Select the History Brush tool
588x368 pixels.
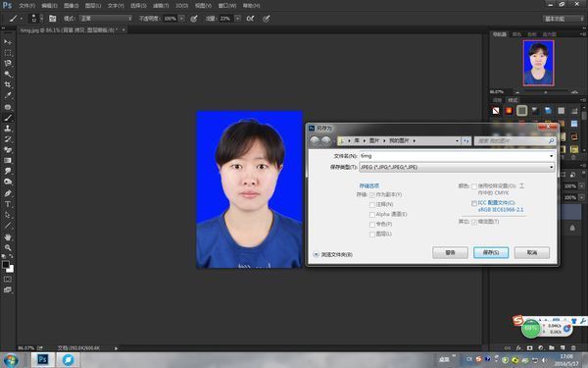point(8,139)
